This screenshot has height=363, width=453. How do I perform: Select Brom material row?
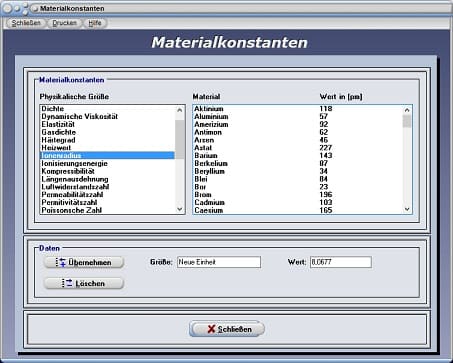(x=298, y=195)
